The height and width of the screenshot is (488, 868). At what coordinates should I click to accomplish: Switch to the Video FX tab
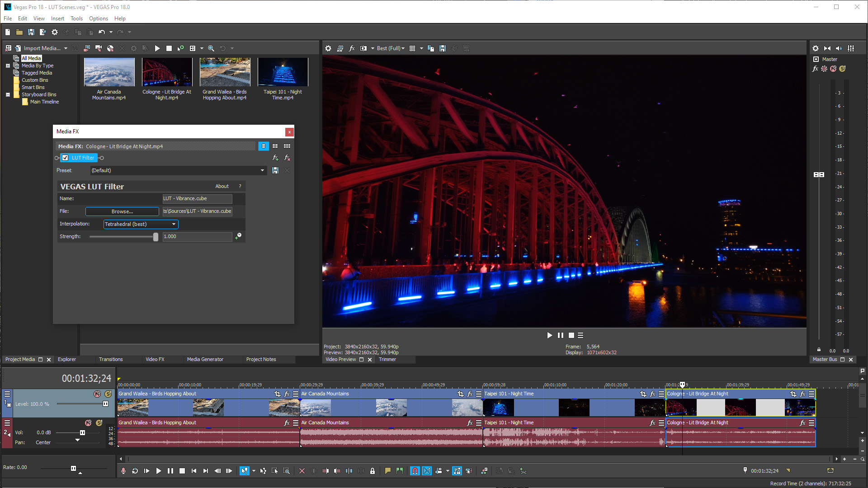pyautogui.click(x=155, y=359)
